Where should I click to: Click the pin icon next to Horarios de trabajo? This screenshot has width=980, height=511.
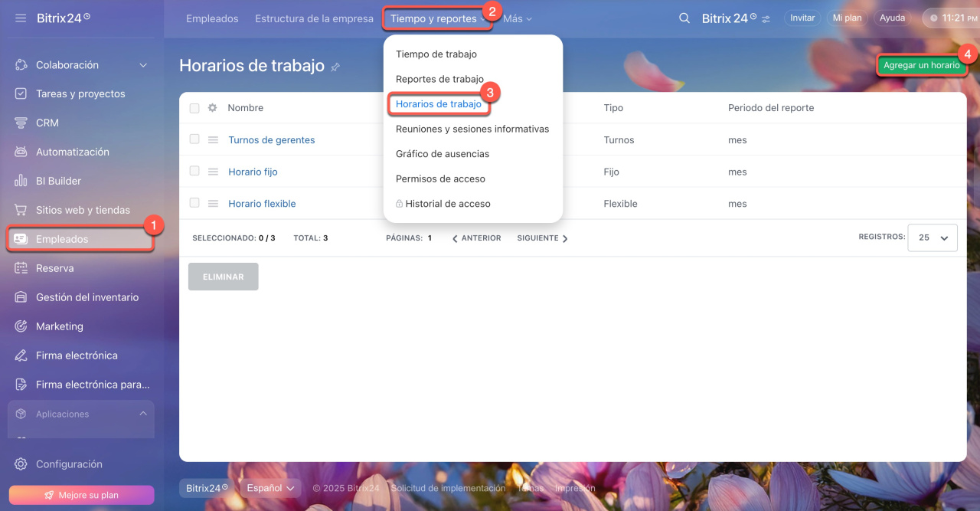click(x=335, y=67)
